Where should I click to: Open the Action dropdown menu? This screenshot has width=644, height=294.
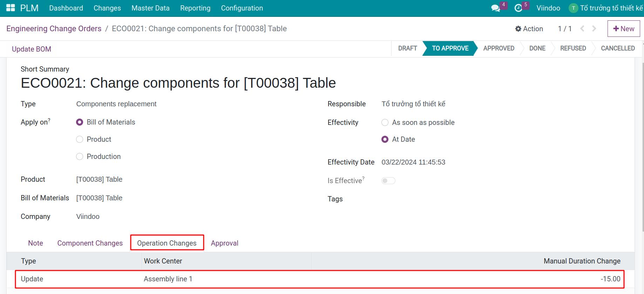click(x=529, y=29)
